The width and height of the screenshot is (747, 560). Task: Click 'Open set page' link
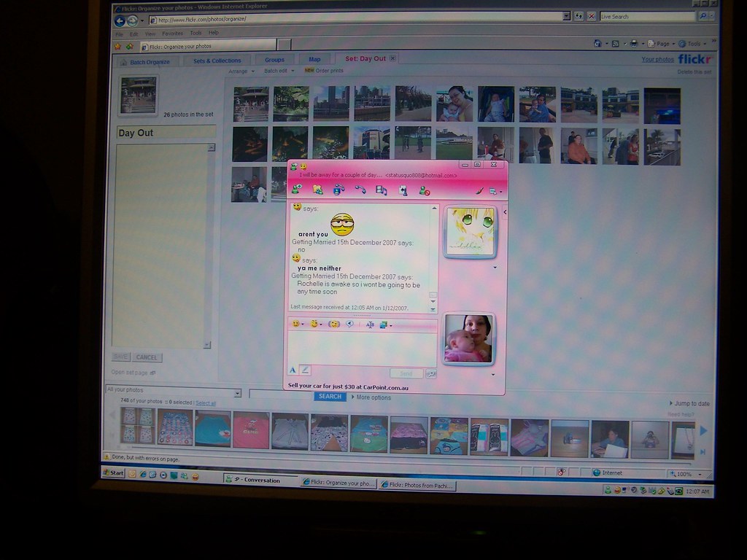[133, 373]
